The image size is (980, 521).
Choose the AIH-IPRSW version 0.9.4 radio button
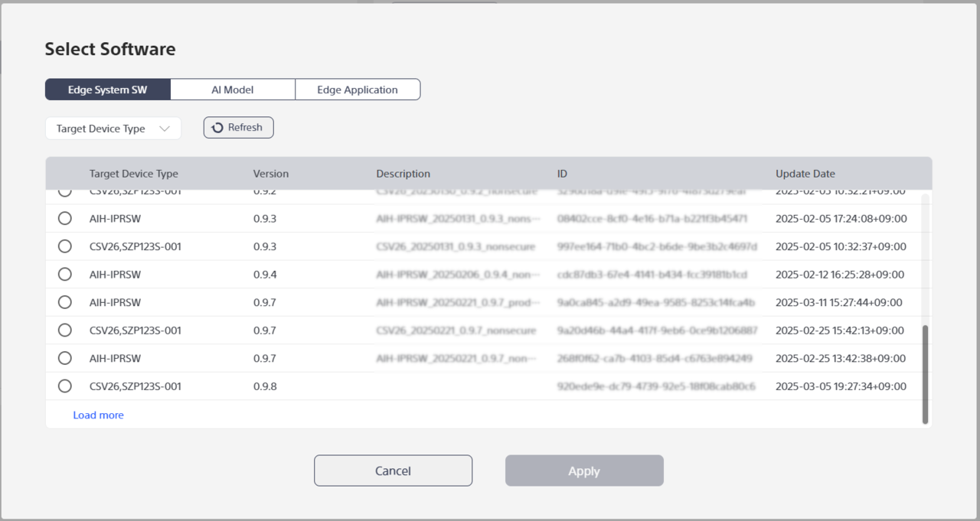pyautogui.click(x=65, y=274)
